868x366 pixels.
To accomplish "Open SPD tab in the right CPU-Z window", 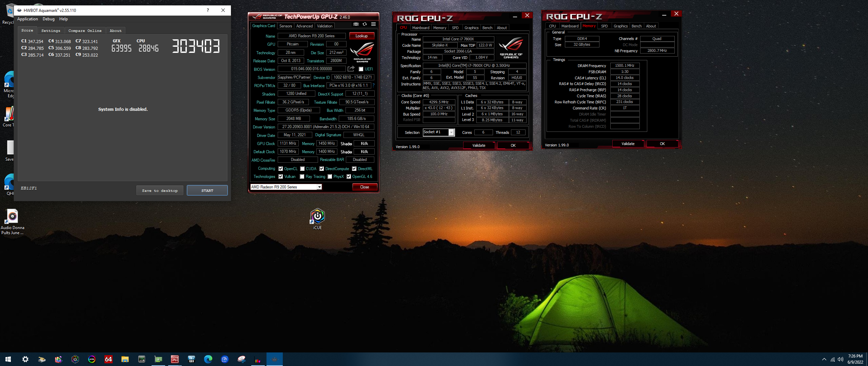I will [x=604, y=26].
